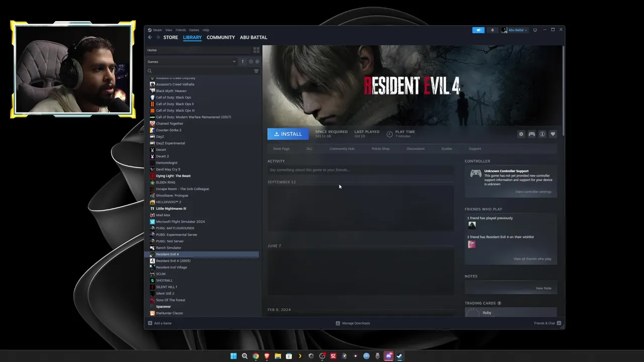Open the Store Page link
Image resolution: width=644 pixels, height=362 pixels.
(x=281, y=149)
